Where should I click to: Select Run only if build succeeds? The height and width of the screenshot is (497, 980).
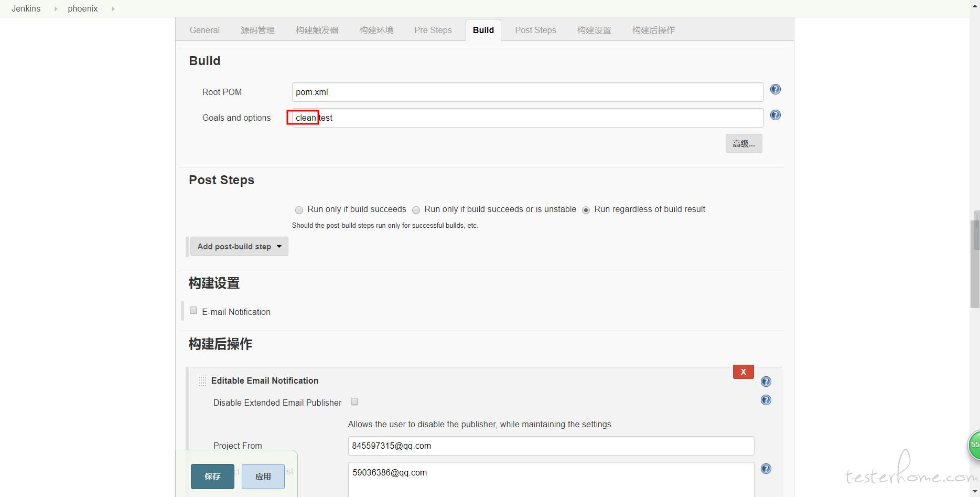click(x=299, y=210)
